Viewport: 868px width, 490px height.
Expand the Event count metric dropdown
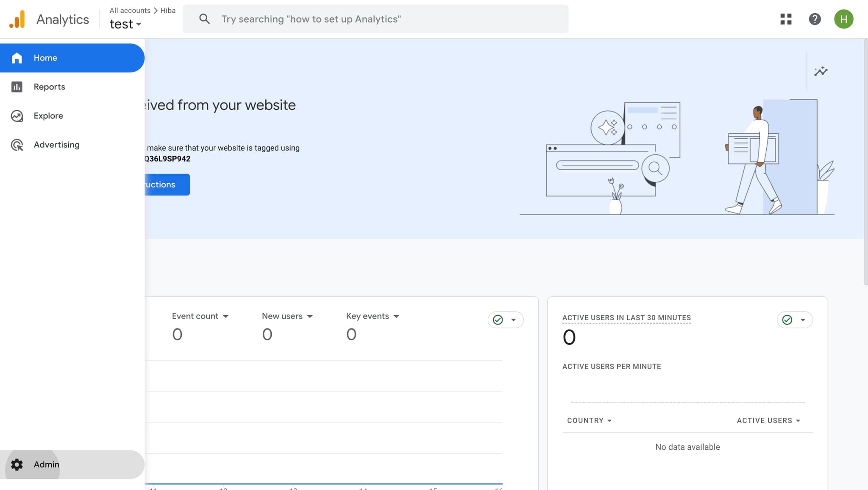[225, 316]
